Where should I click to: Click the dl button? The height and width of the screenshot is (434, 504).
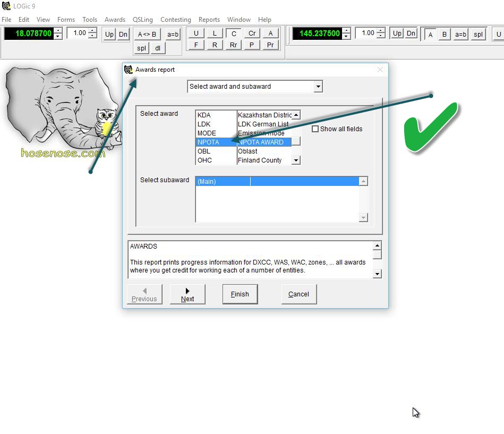pos(158,48)
